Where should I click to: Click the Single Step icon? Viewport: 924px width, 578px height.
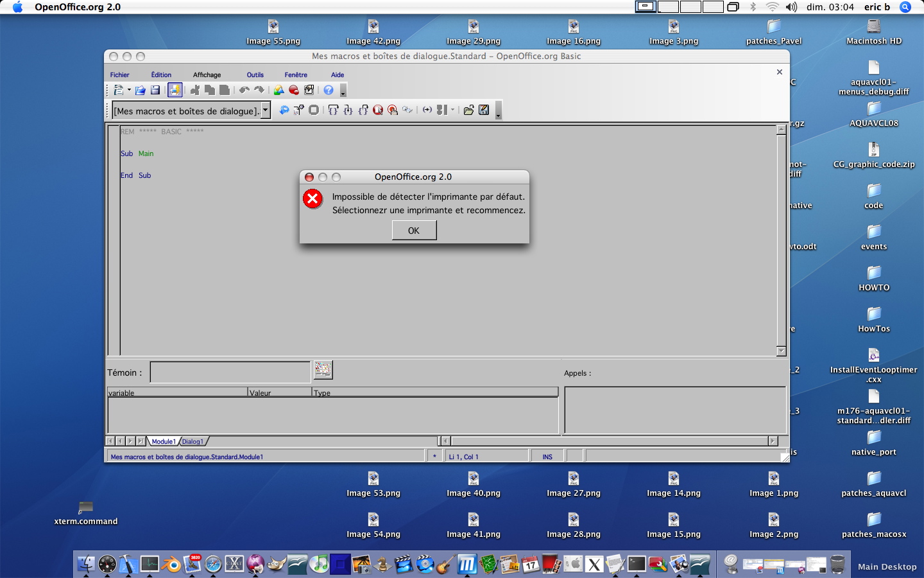tap(348, 110)
